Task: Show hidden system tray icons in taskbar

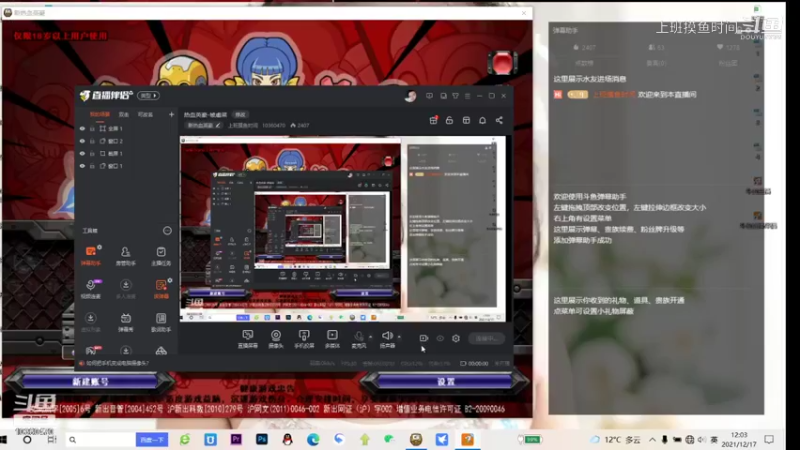Action: (x=653, y=439)
